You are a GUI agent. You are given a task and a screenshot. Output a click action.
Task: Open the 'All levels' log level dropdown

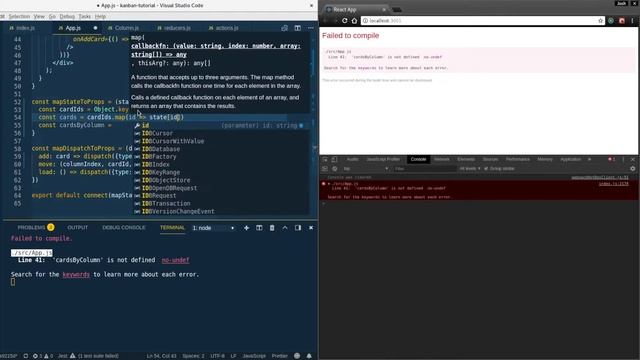point(470,169)
